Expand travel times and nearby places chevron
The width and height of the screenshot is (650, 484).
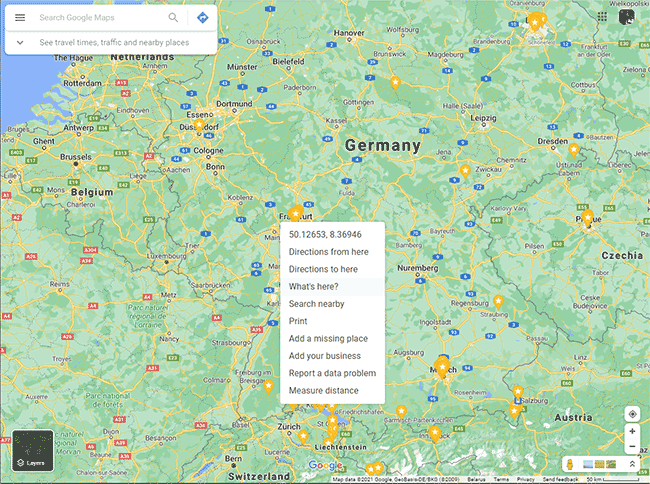pyautogui.click(x=20, y=42)
